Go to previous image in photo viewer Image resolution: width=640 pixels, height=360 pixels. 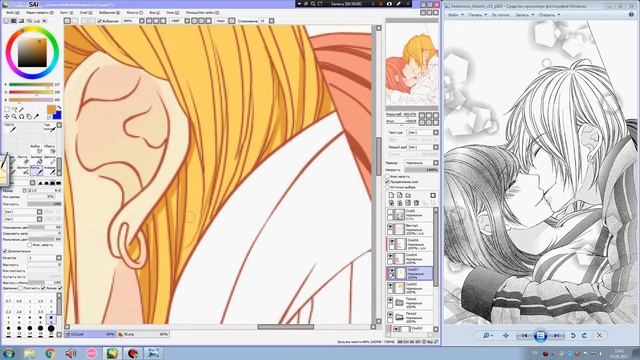(524, 336)
